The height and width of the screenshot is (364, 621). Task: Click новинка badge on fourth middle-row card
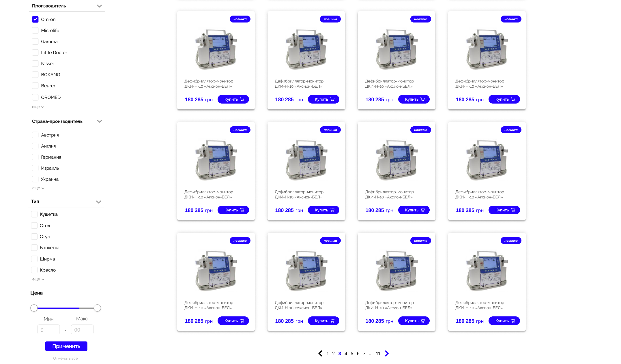point(511,130)
